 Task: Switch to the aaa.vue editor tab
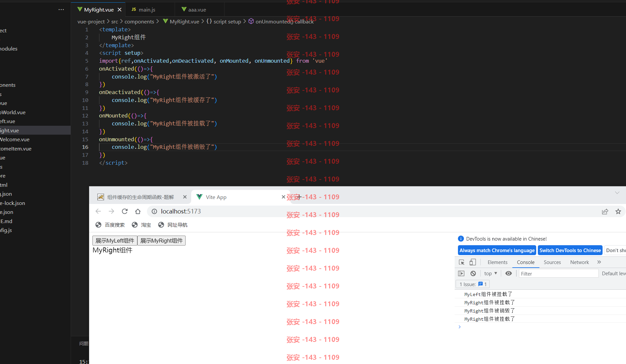[197, 10]
